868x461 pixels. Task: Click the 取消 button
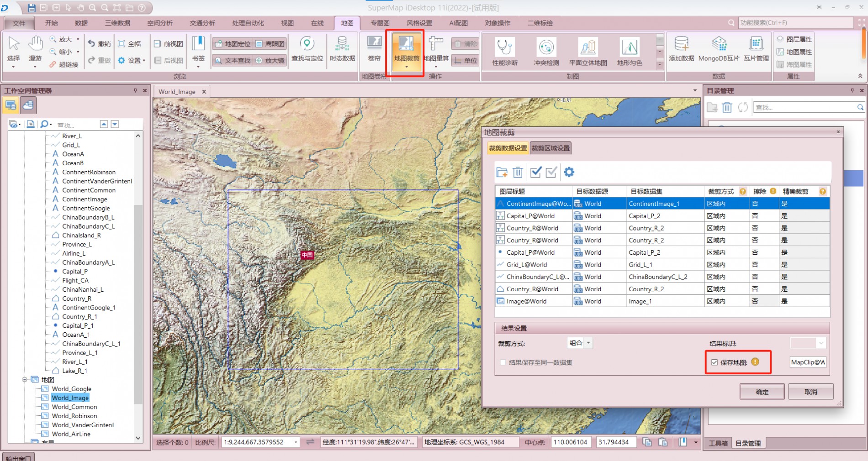tap(811, 392)
